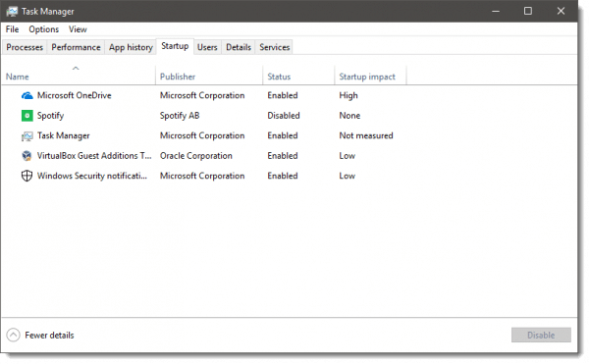Click the Windows Security shield icon
This screenshot has width=589, height=364.
coord(27,176)
